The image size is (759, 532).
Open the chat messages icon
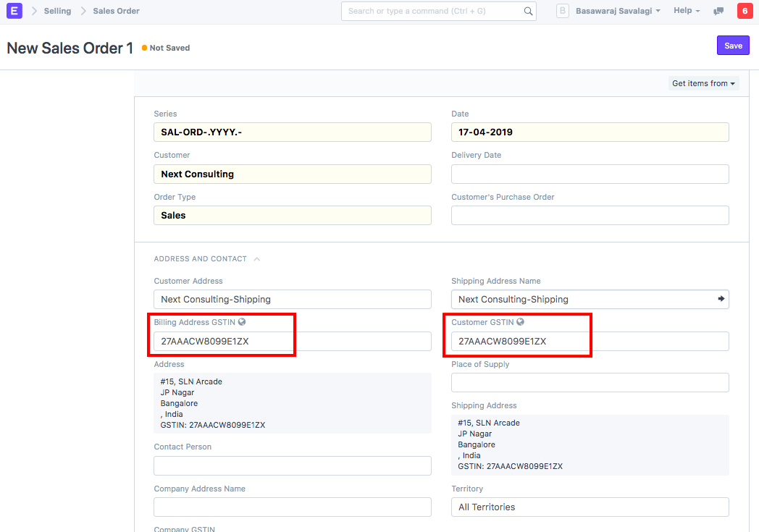tap(718, 12)
